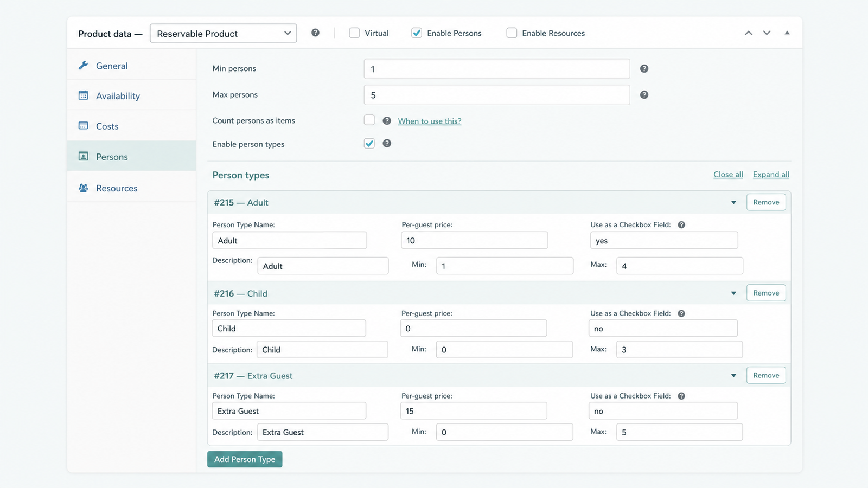
Task: Click Extra Guest Use as Checkbox Field input
Action: pos(663,410)
